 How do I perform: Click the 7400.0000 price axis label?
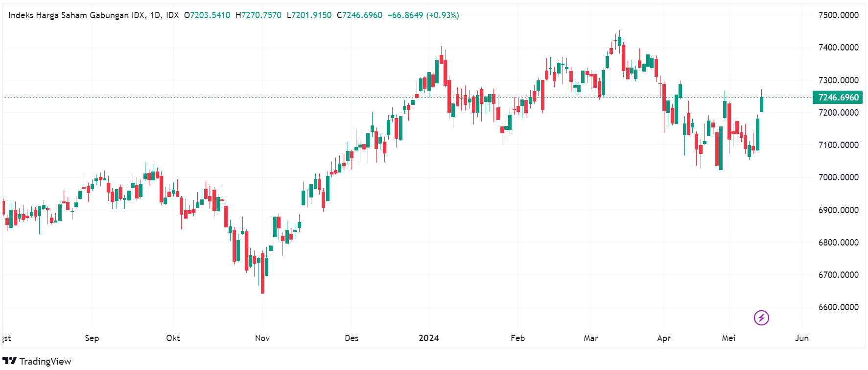click(838, 48)
